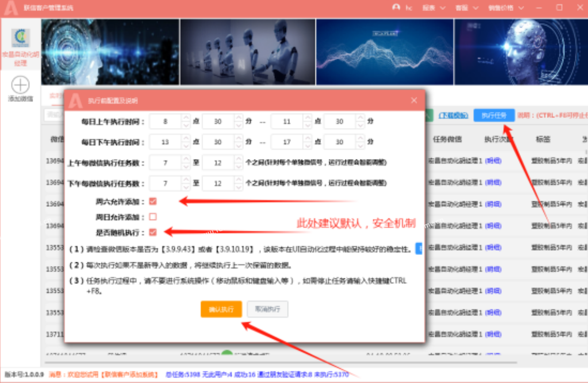Select the 宏昌自动化胡经理 WeChat account icon
Viewport: 588px width, 383px height.
[x=21, y=38]
